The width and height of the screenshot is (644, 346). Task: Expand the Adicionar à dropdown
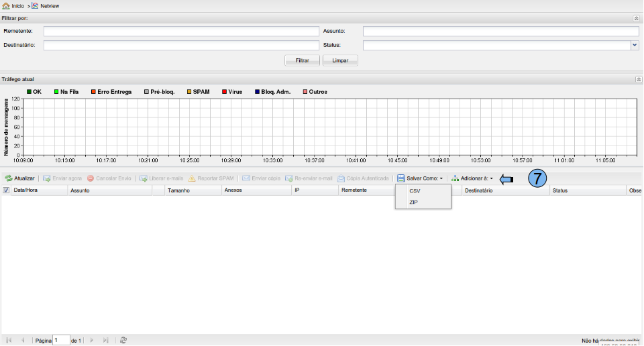pyautogui.click(x=473, y=179)
